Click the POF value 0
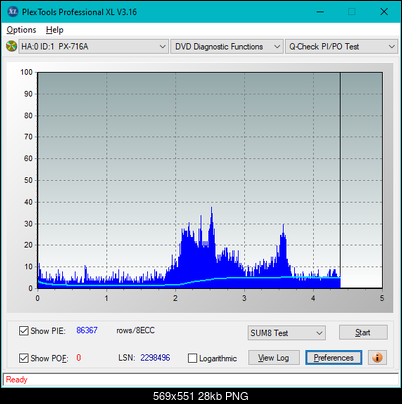This screenshot has height=404, width=402. (79, 358)
